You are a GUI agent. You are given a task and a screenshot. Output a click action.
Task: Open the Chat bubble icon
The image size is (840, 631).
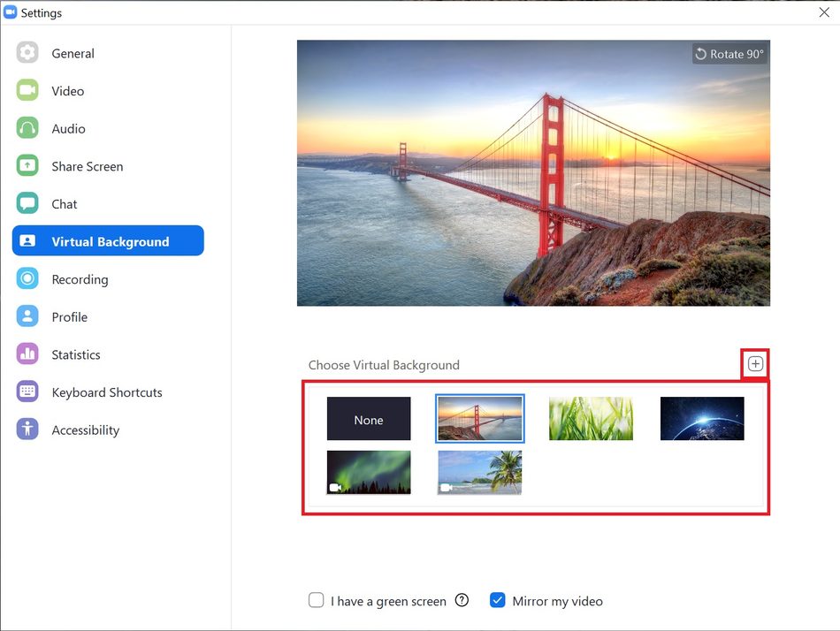pos(27,203)
